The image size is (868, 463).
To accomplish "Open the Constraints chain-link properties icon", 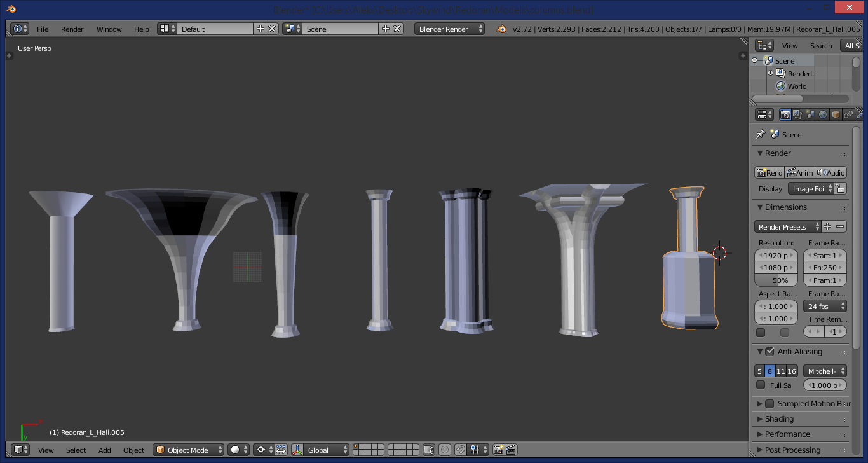I will (x=848, y=114).
